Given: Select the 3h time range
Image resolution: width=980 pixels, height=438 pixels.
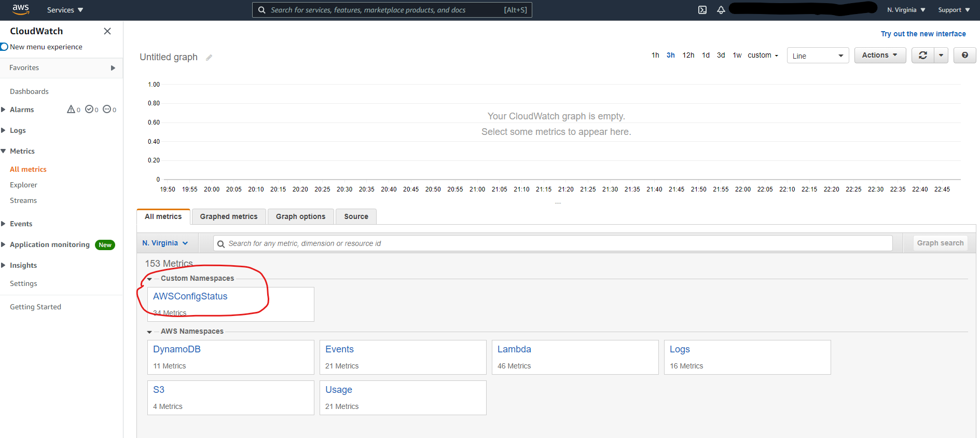Looking at the screenshot, I should [x=671, y=55].
